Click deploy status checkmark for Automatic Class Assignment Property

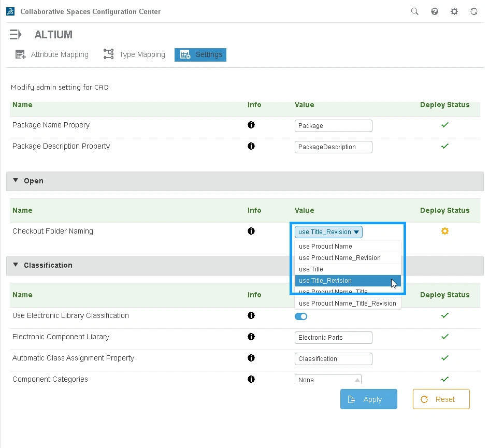pyautogui.click(x=445, y=358)
